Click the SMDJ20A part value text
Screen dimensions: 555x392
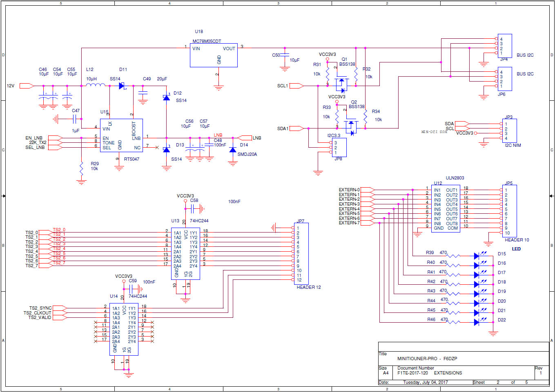pyautogui.click(x=247, y=154)
